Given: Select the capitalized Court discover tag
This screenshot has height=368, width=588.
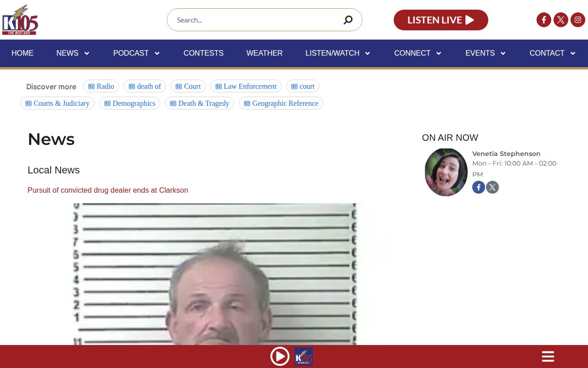Looking at the screenshot, I should click(188, 86).
